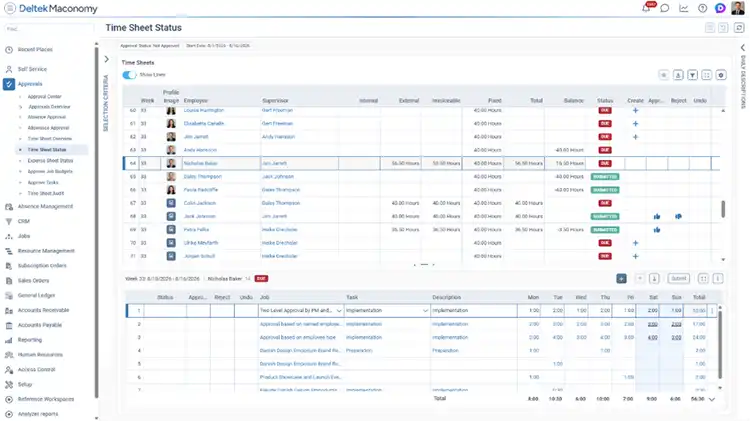Click create plus icon for Ulrike Meyfarth row
The image size is (750, 421).
point(635,243)
